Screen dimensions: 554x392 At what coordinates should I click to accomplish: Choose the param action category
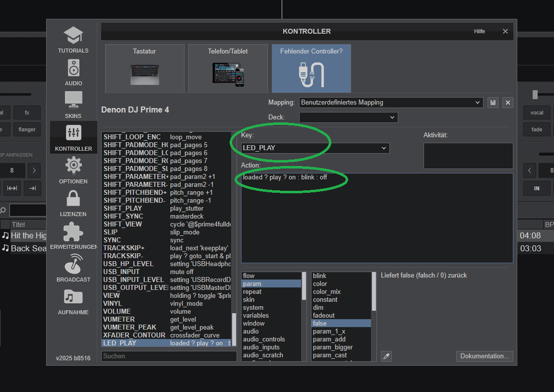tap(271, 284)
